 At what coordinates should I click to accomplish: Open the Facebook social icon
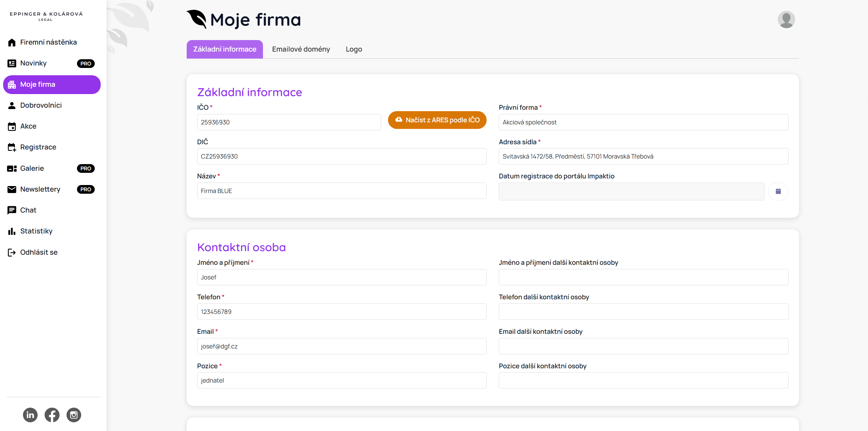tap(52, 415)
